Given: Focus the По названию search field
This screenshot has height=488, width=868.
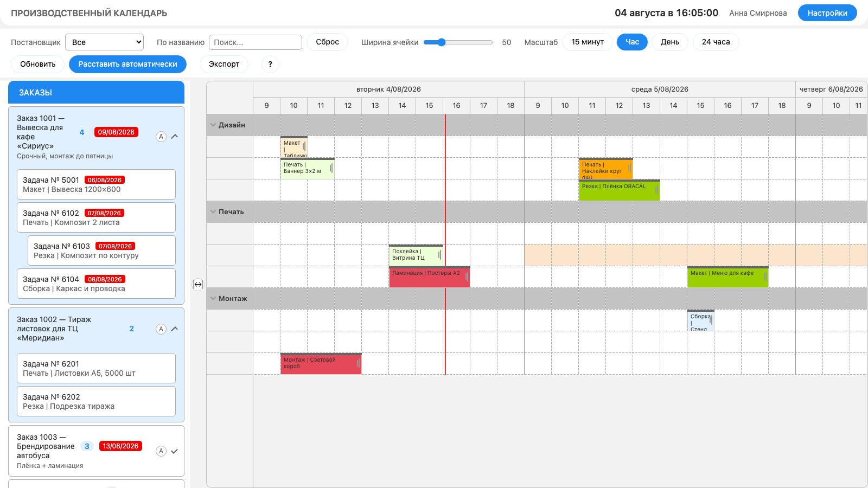Looking at the screenshot, I should click(x=255, y=42).
